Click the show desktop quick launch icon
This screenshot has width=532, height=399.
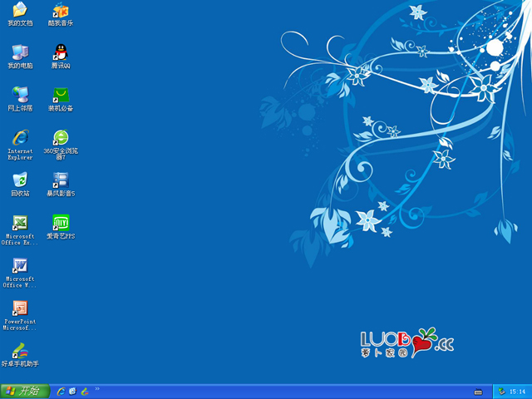pos(73,392)
